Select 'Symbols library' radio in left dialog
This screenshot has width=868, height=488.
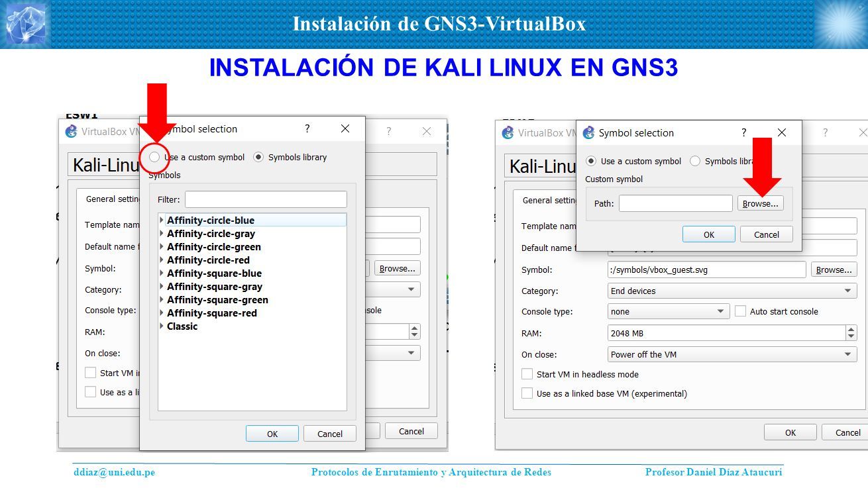tap(258, 157)
